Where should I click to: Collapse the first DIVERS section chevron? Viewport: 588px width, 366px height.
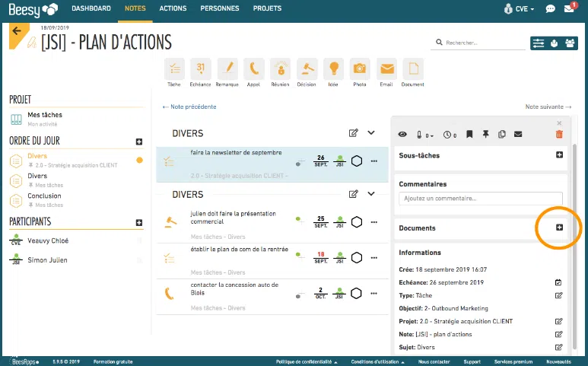[371, 132]
